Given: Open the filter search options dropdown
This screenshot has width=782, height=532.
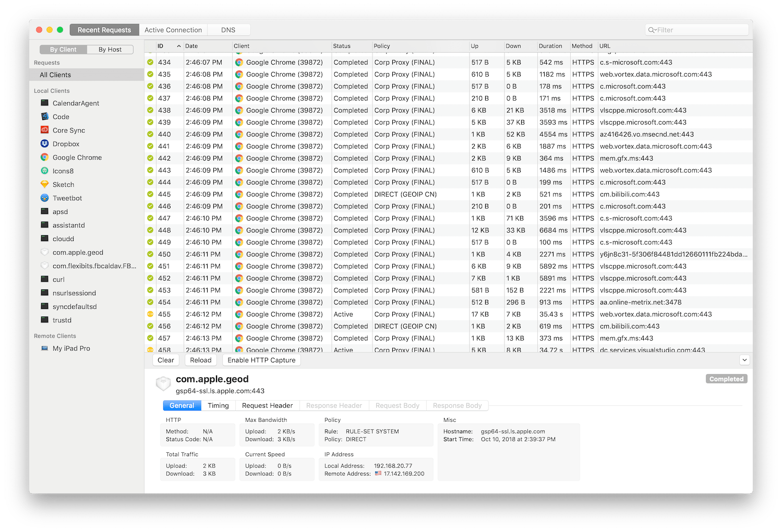Looking at the screenshot, I should click(652, 30).
